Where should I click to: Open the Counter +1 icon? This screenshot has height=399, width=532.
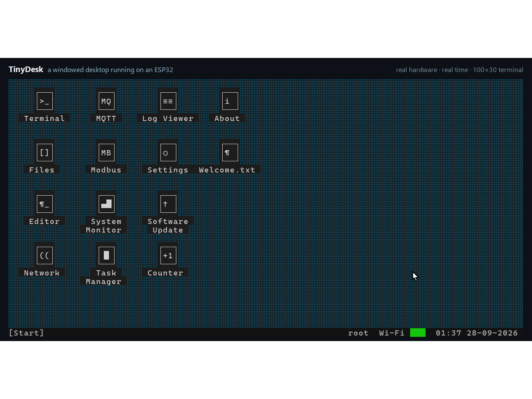(x=168, y=256)
